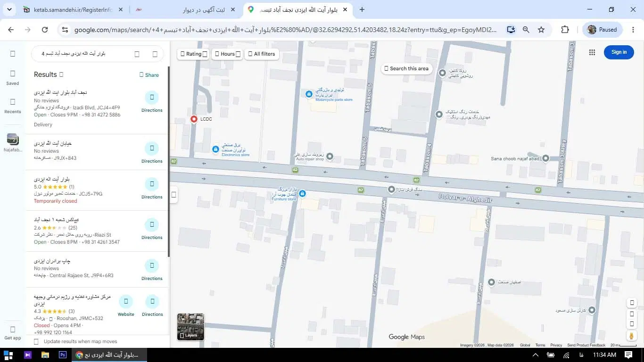Viewport: 644px width, 362px height.
Task: Open the tab search dropdown arrow
Action: coord(9,9)
